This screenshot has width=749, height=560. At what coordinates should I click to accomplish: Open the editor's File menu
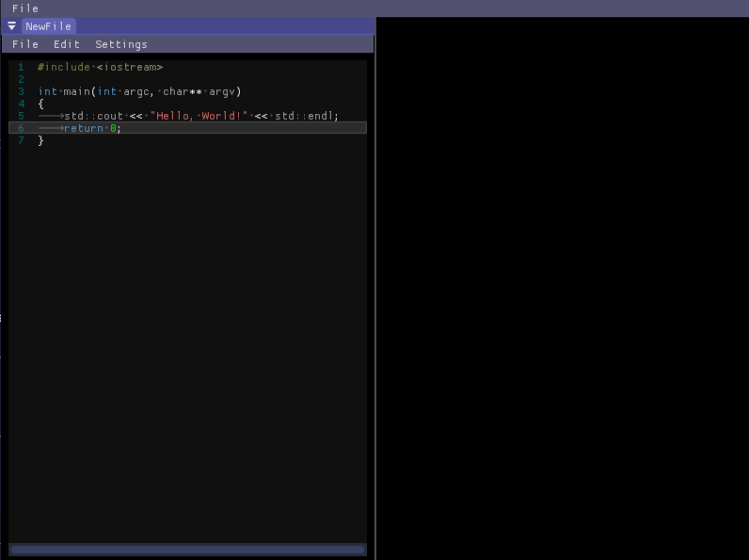coord(24,44)
